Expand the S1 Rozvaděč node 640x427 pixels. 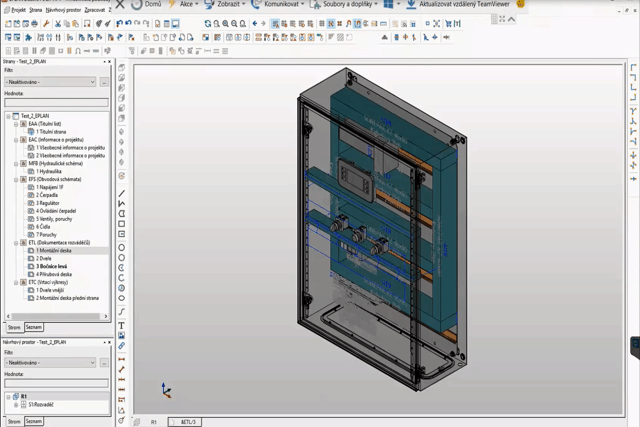pyautogui.click(x=16, y=405)
